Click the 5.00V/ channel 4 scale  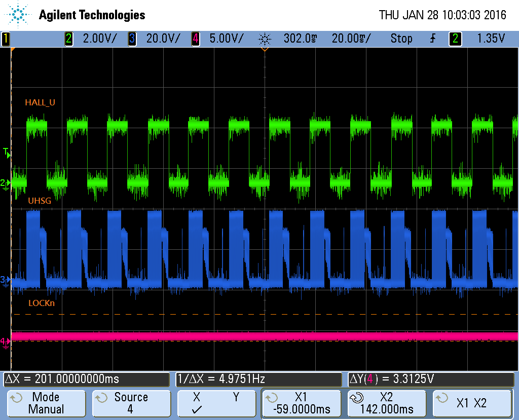click(x=227, y=39)
